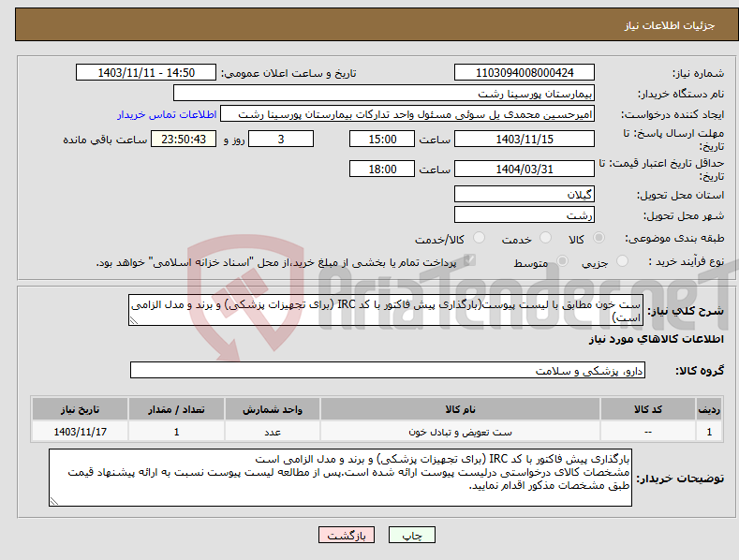Click the request creator field امیرحسین محمدی
The width and height of the screenshot is (739, 560).
407,114
